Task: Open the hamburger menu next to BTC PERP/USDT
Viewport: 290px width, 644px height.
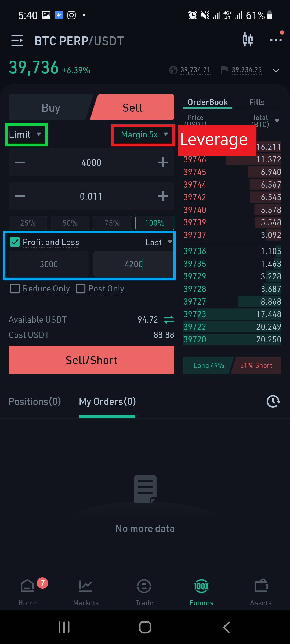Action: [x=17, y=41]
